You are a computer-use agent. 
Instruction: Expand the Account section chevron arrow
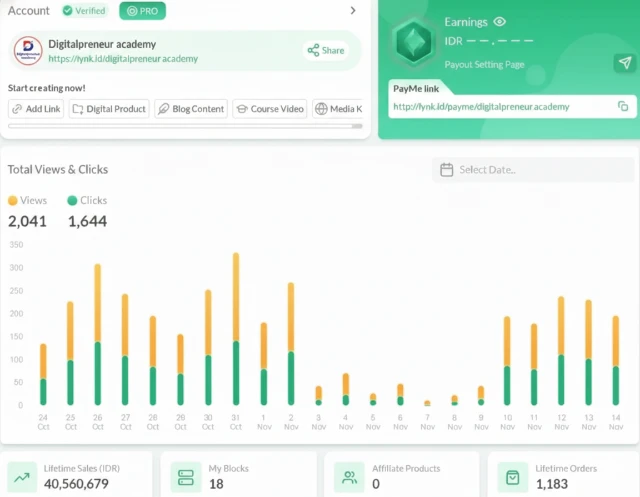353,11
